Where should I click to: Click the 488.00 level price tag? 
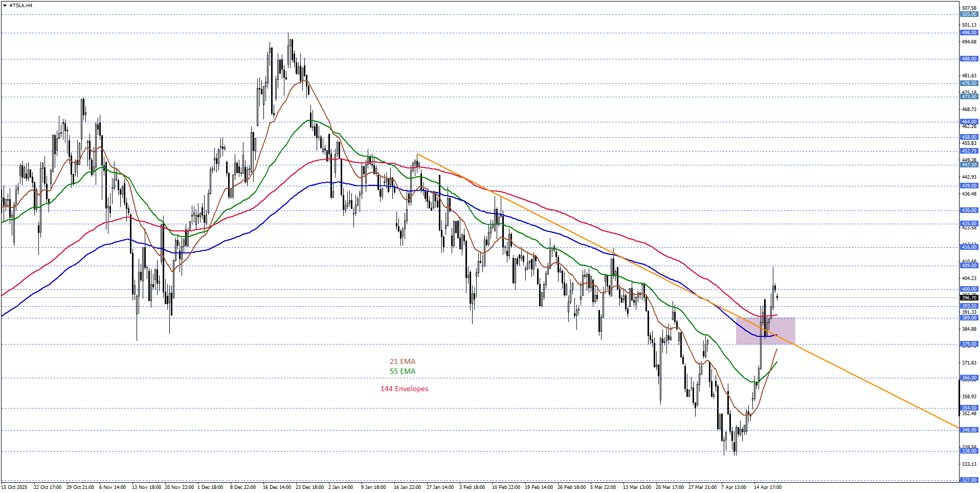[x=969, y=59]
